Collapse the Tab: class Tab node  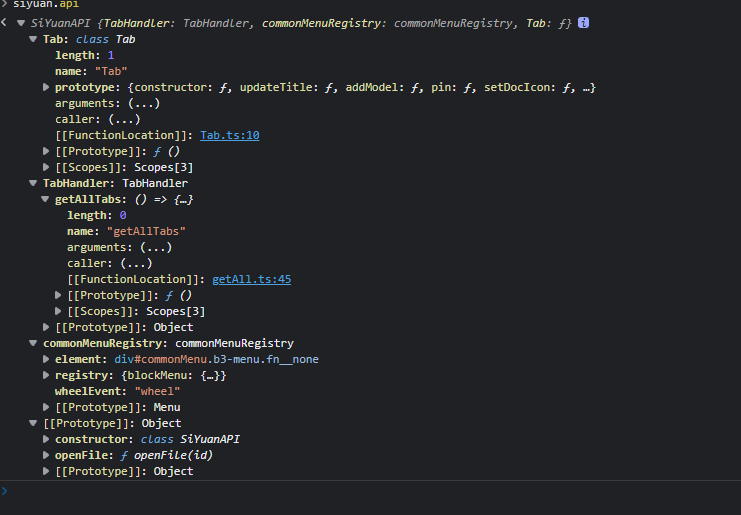point(33,39)
